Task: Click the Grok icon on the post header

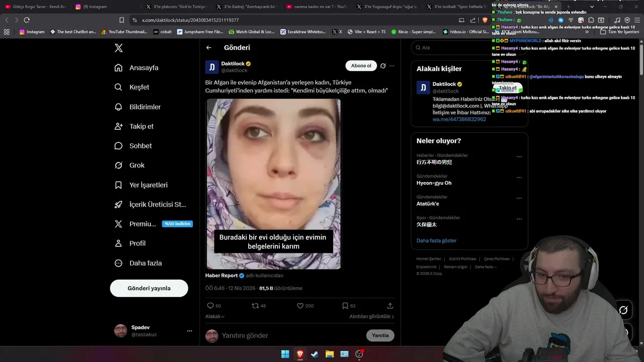Action: [383, 66]
